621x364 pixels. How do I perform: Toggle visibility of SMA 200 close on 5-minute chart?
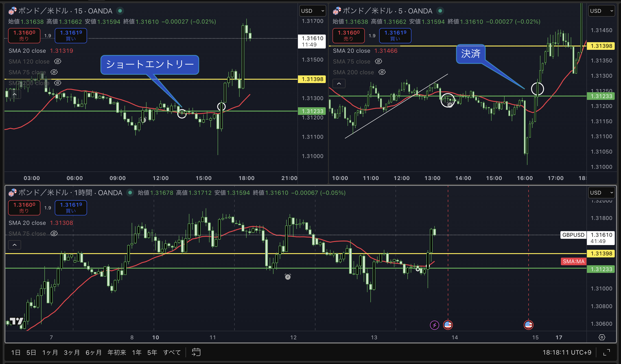tap(382, 72)
